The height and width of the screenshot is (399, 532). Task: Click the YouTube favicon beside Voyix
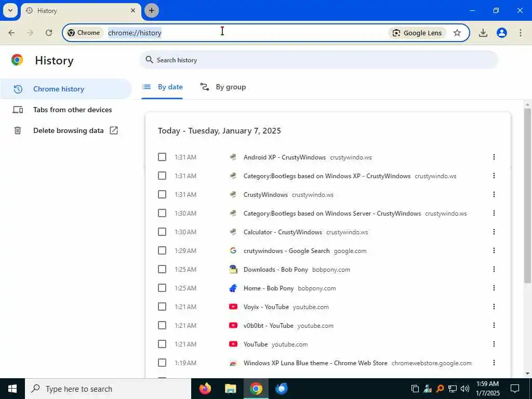coord(233,307)
